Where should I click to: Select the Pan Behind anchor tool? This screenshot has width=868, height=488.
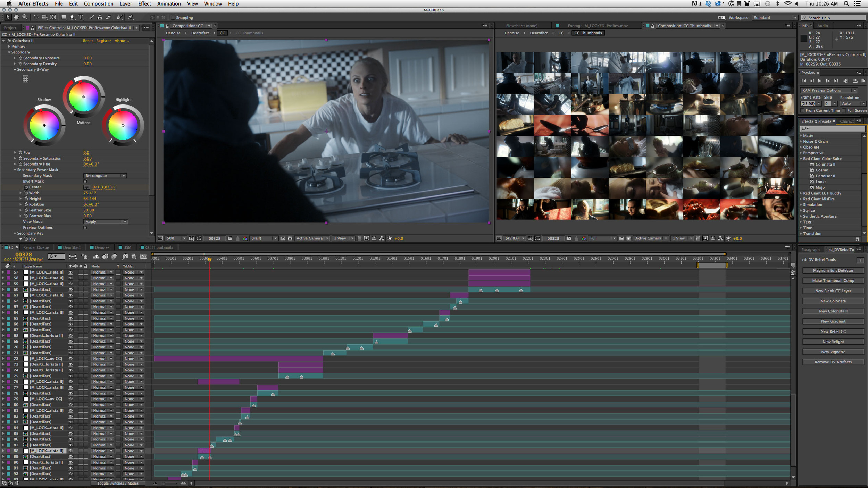click(53, 17)
